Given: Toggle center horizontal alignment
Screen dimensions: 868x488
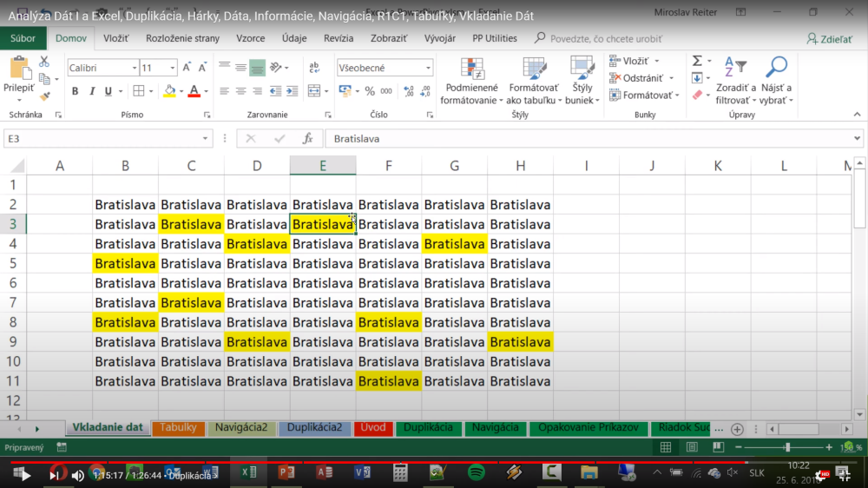Looking at the screenshot, I should tap(240, 91).
